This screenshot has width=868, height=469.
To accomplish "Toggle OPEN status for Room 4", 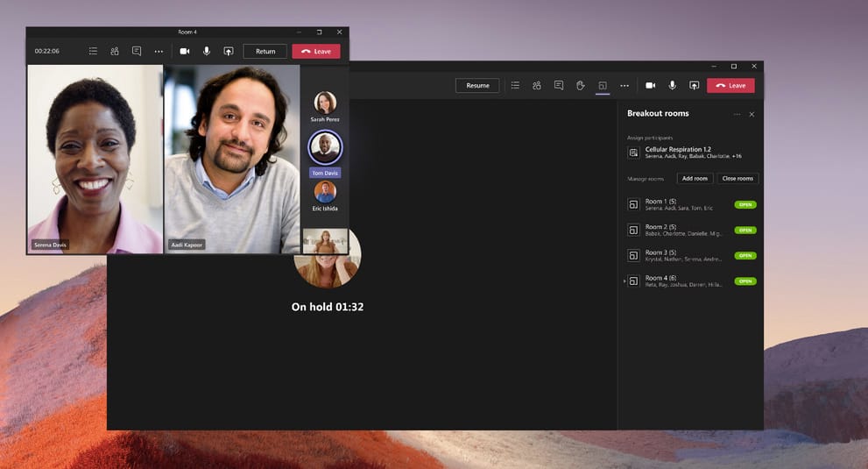I will click(x=745, y=281).
